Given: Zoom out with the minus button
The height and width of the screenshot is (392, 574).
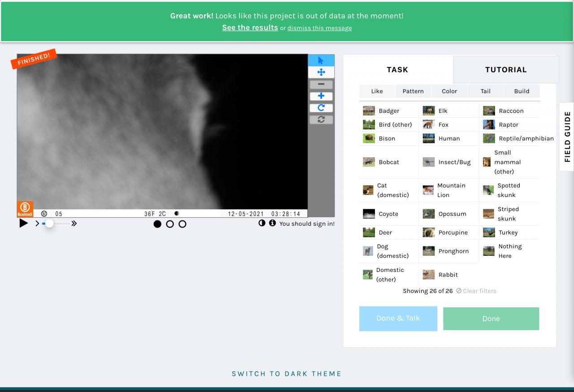Looking at the screenshot, I should coord(321,84).
